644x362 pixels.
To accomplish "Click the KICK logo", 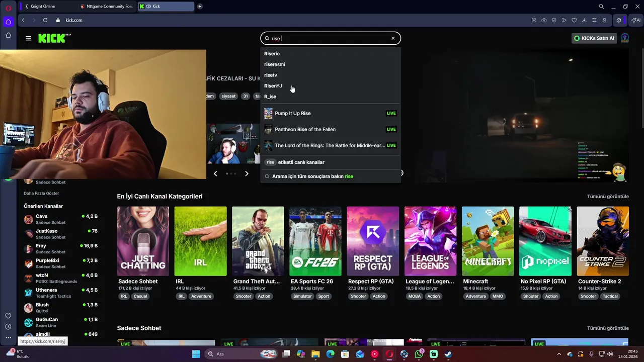I will 53,38.
